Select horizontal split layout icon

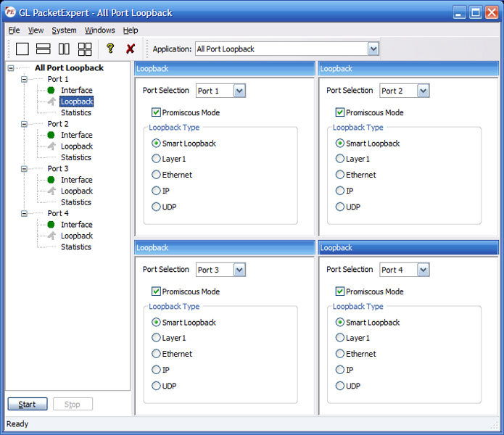43,49
